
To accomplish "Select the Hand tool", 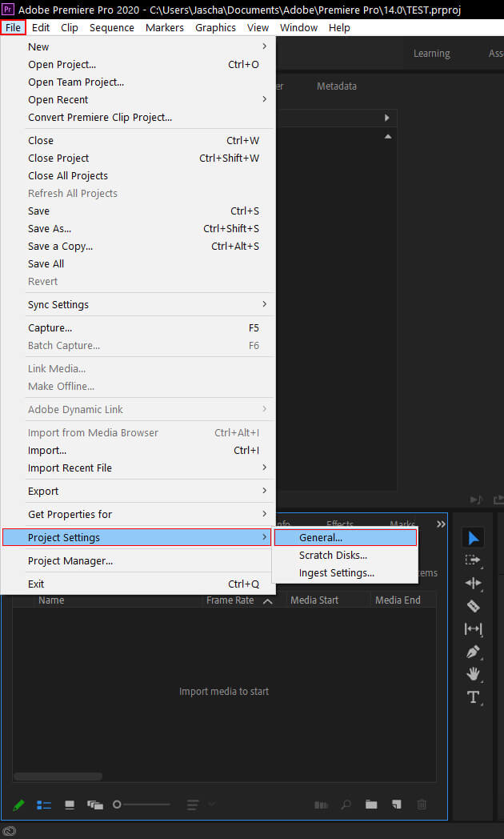I will coord(473,674).
